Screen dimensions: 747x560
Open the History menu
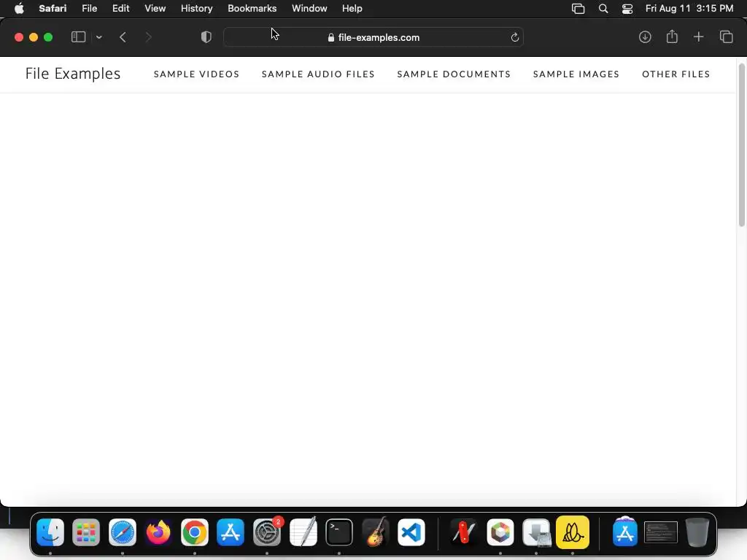click(196, 9)
